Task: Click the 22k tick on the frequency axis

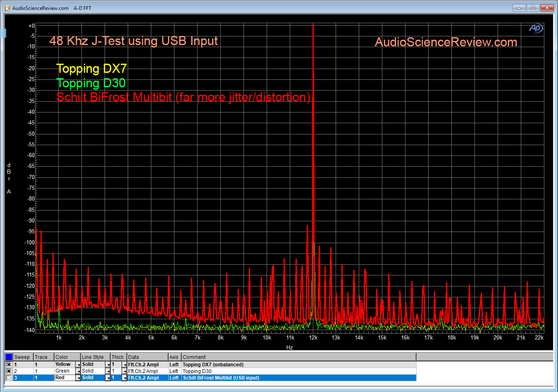Action: point(539,338)
